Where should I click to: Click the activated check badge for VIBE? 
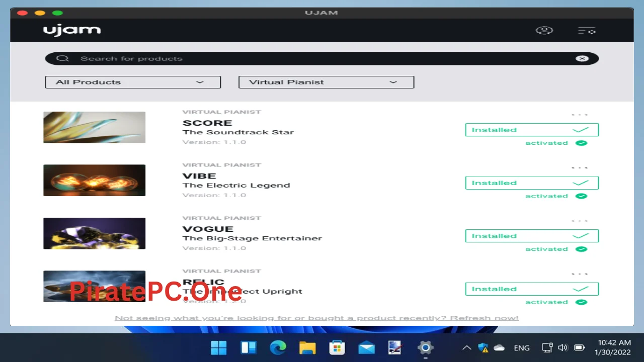(x=581, y=196)
